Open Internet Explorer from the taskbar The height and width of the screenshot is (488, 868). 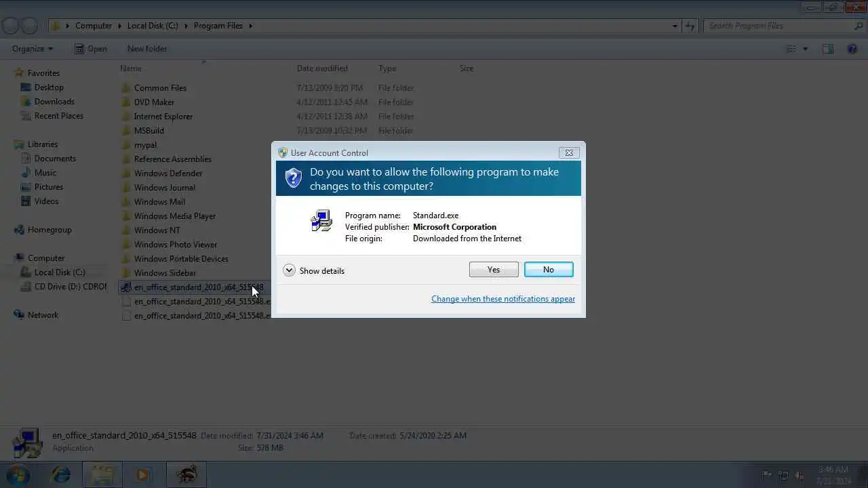61,474
